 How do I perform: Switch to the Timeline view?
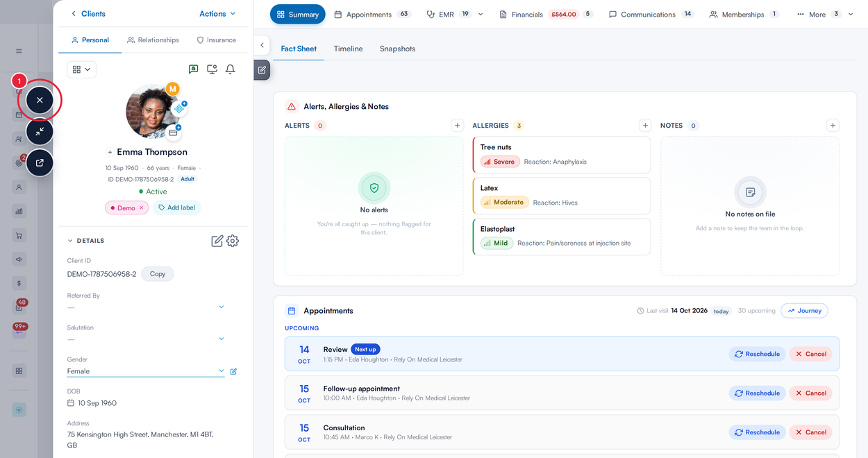(x=348, y=49)
